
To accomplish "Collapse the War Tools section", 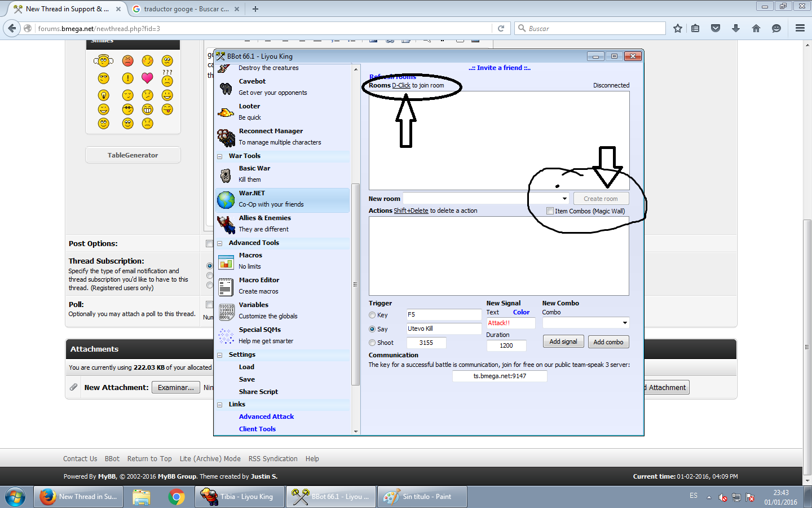I will click(220, 156).
